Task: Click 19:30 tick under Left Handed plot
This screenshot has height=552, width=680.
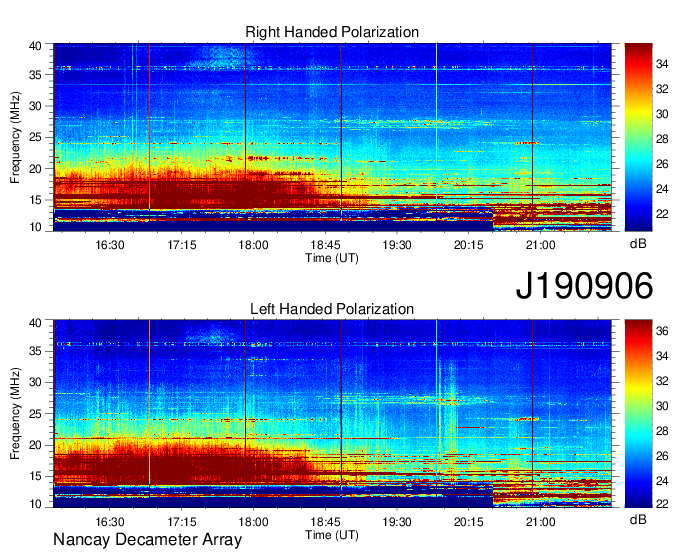Action: click(x=397, y=522)
